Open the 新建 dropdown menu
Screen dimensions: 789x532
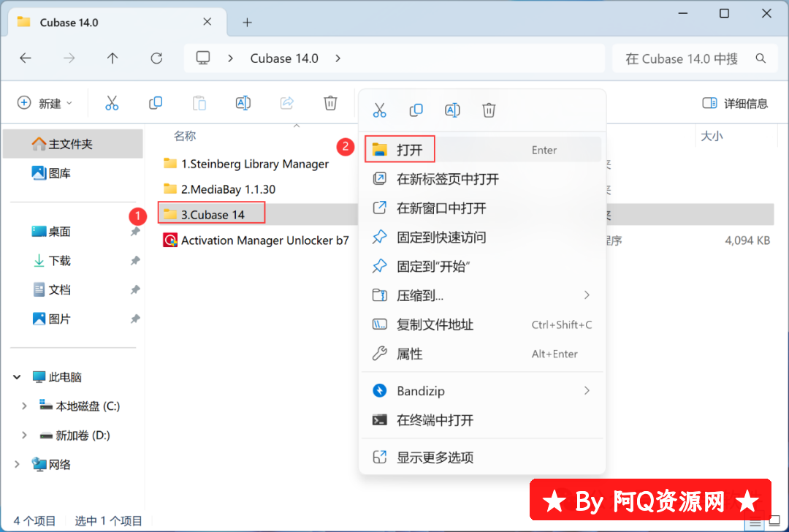[x=45, y=103]
